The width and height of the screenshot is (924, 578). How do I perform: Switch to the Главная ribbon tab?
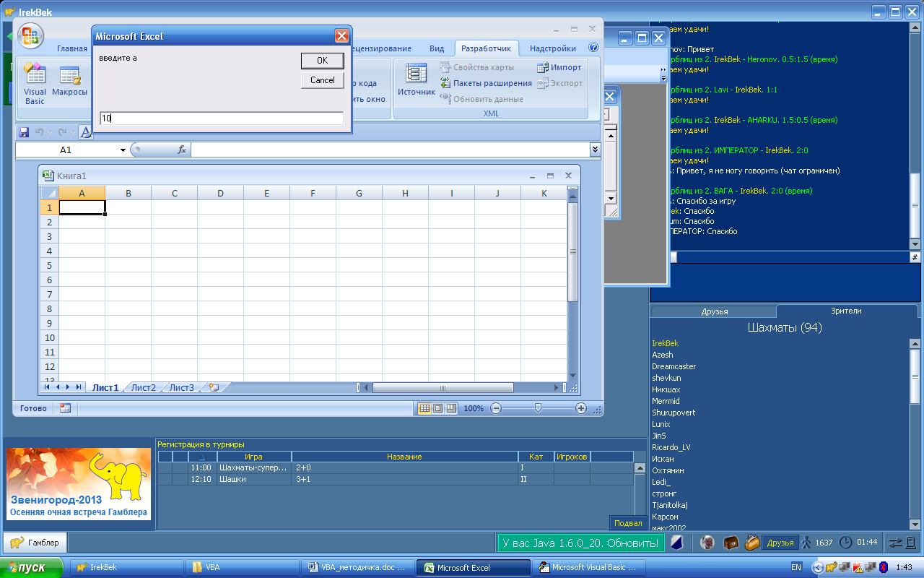click(x=72, y=48)
